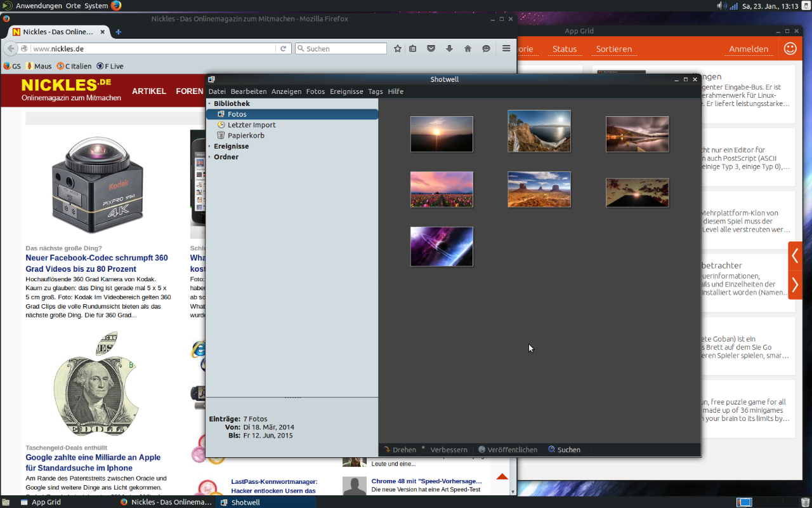Click the Firefox back arrow button
The image size is (812, 508).
pyautogui.click(x=10, y=48)
